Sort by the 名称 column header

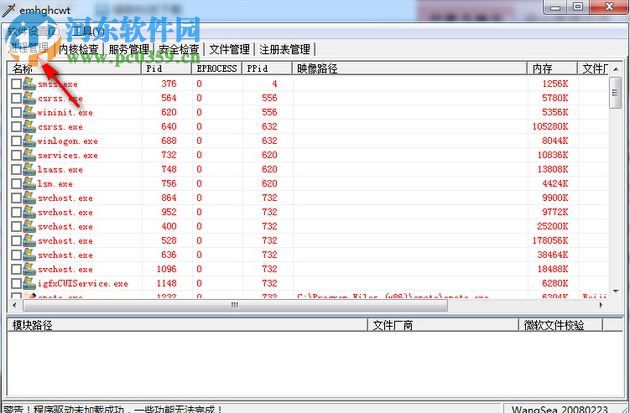click(x=74, y=69)
